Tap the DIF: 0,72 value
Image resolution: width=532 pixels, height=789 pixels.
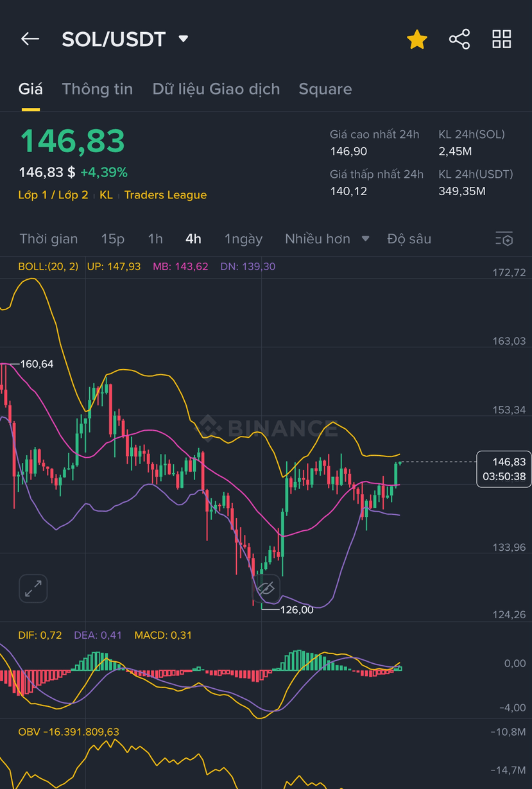coord(40,636)
